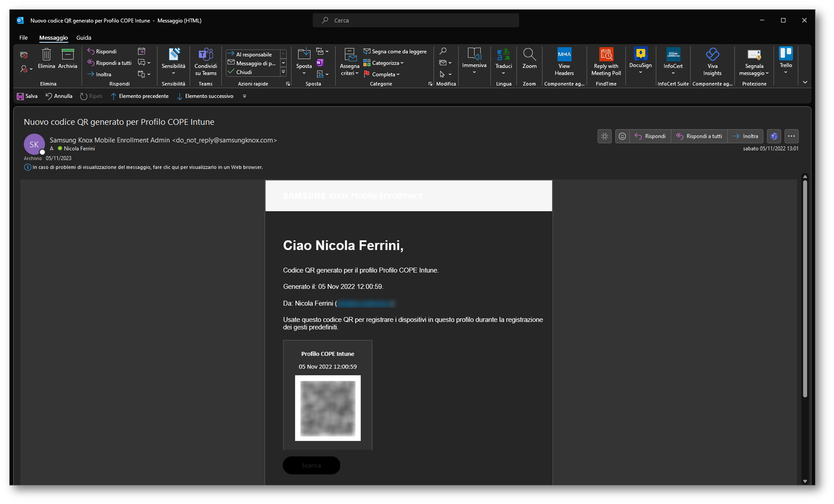Open the Categorizza dropdown

[x=383, y=63]
